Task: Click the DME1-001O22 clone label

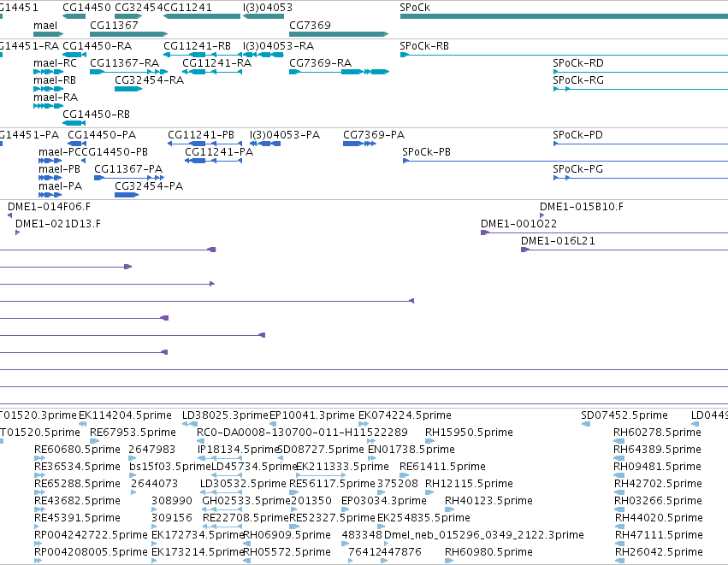Action: point(518,224)
